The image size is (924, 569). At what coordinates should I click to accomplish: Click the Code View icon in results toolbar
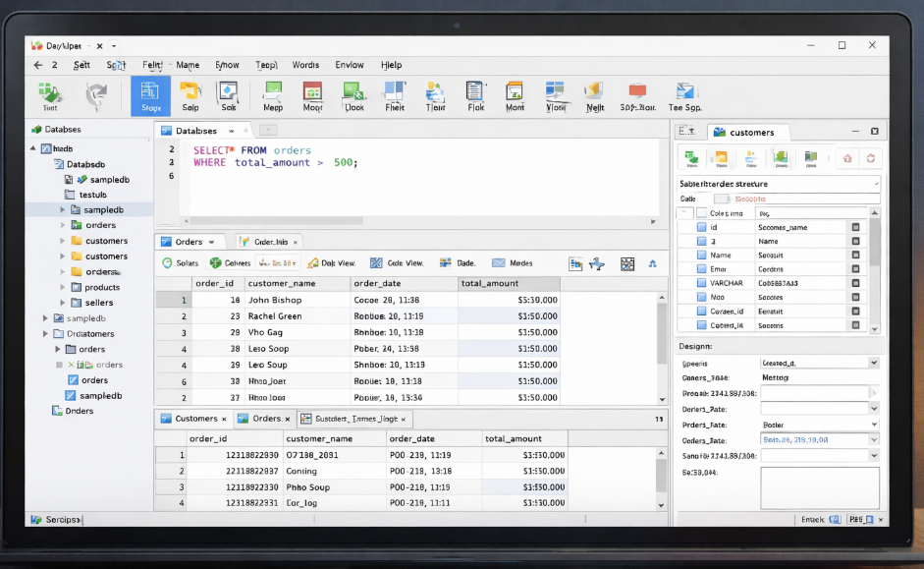(x=377, y=263)
